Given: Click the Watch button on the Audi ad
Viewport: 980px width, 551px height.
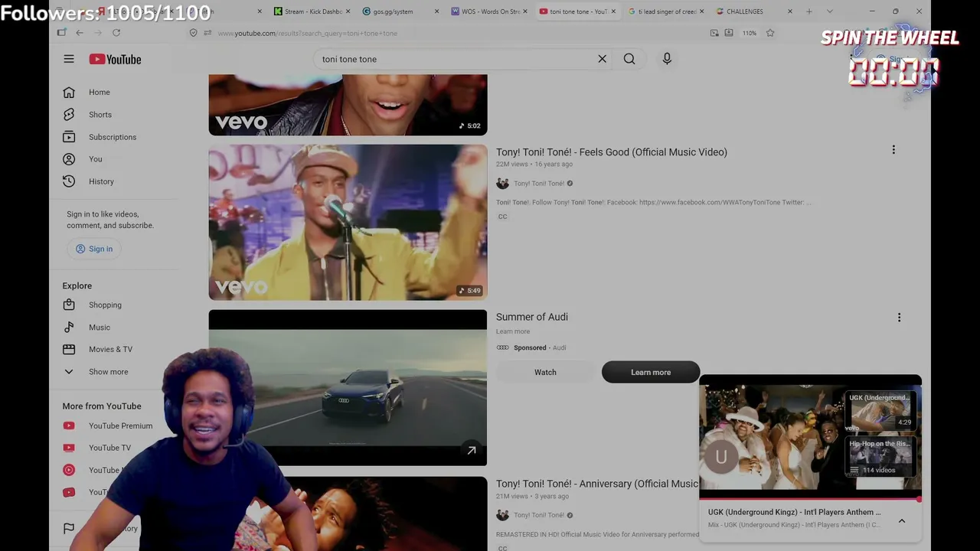Looking at the screenshot, I should (545, 372).
